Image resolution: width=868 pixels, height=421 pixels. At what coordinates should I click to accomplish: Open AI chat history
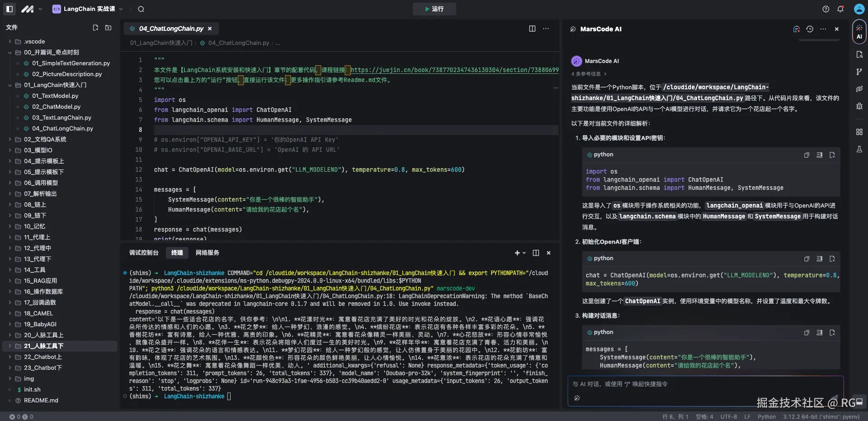tap(810, 29)
